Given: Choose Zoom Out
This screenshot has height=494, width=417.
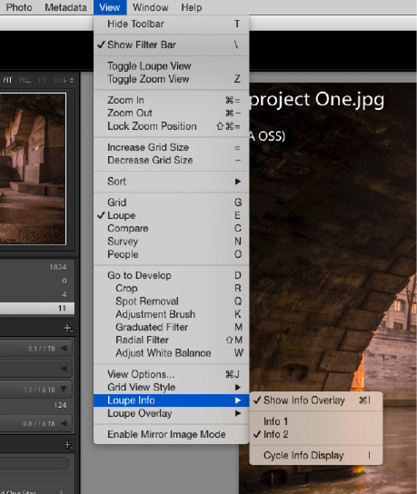Looking at the screenshot, I should tap(171, 113).
